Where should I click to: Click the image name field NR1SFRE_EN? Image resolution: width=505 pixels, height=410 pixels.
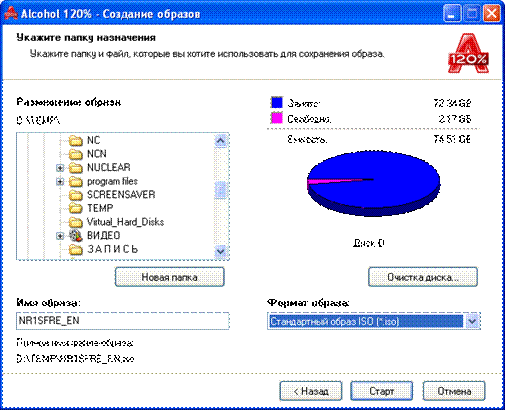pos(123,321)
